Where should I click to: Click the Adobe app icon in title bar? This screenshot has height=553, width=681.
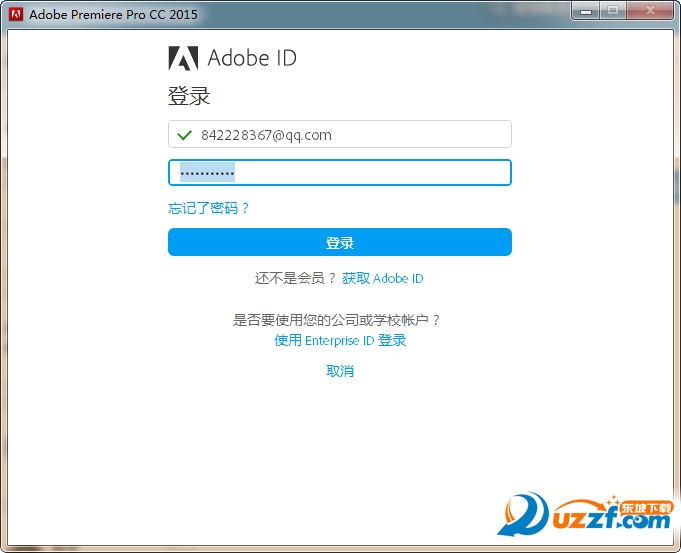click(x=16, y=14)
